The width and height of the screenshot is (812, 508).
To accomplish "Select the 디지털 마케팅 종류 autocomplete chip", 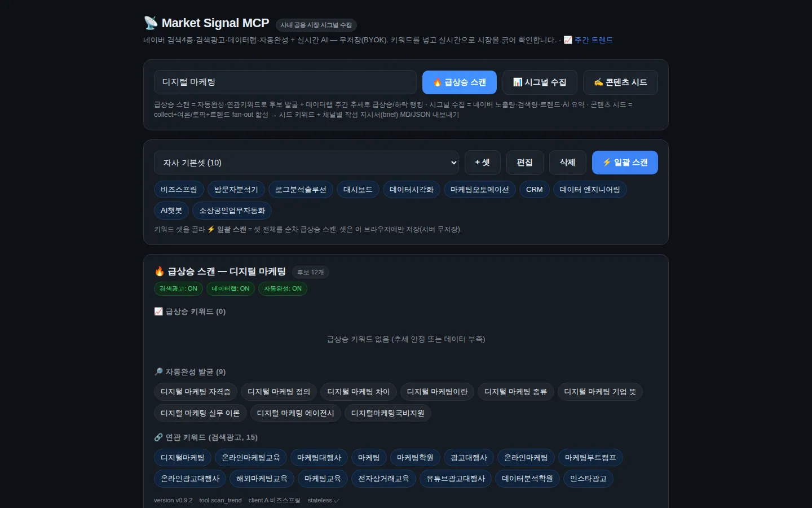I will click(516, 392).
